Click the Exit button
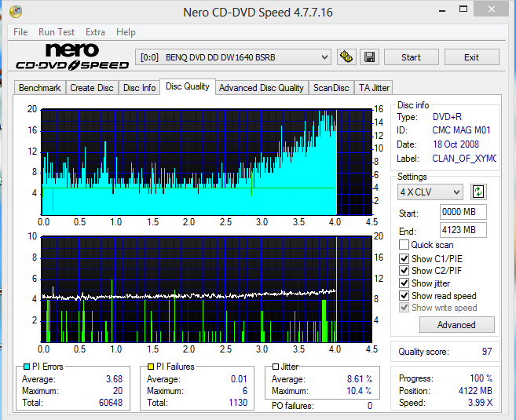The height and width of the screenshot is (420, 516). click(471, 57)
